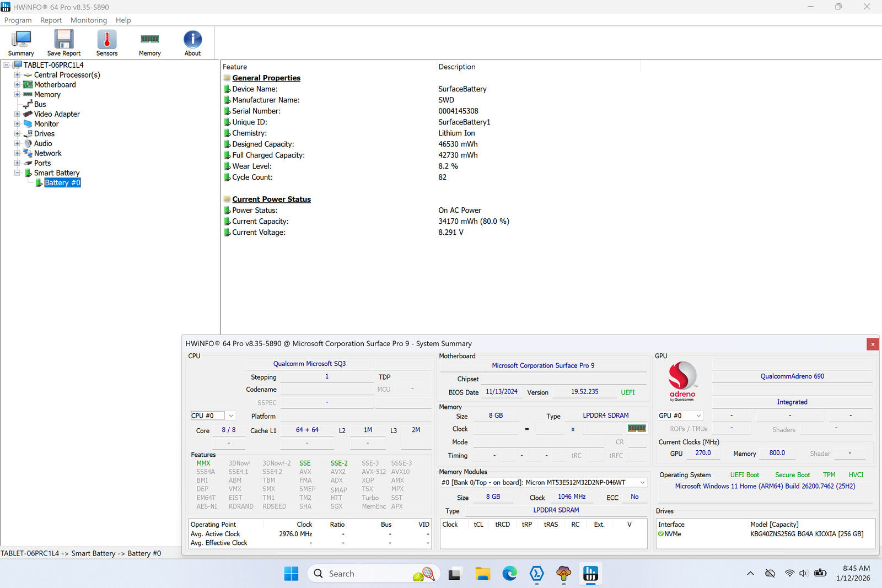This screenshot has width=882, height=588.
Task: Expand the Central Processor(s) tree node
Action: [17, 75]
